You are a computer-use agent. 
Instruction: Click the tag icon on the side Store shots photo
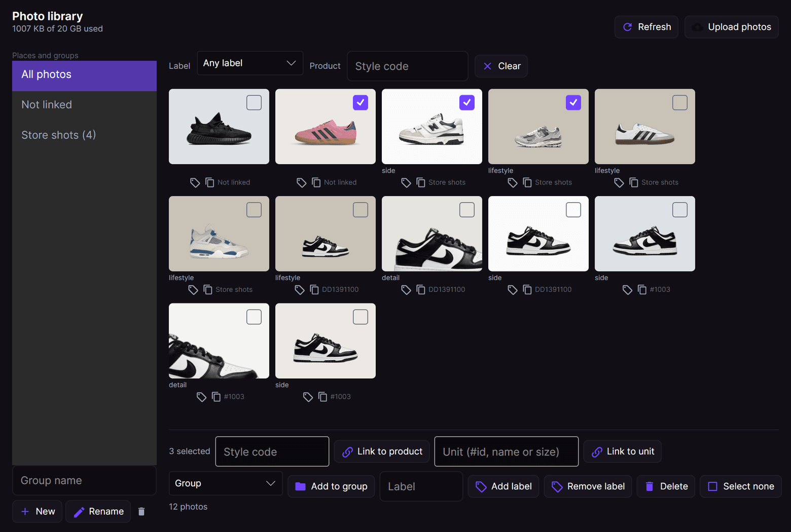tap(406, 182)
